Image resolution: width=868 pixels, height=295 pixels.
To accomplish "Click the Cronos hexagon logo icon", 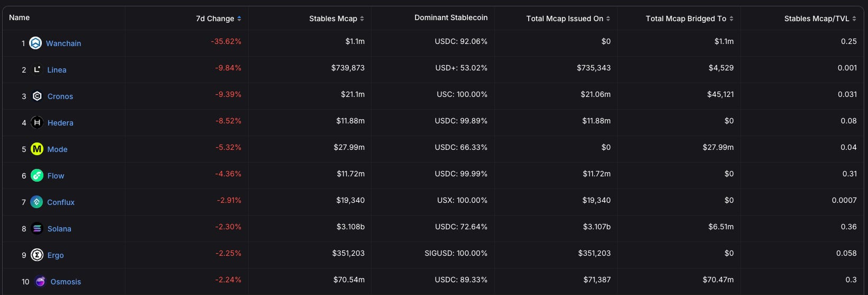I will [37, 96].
